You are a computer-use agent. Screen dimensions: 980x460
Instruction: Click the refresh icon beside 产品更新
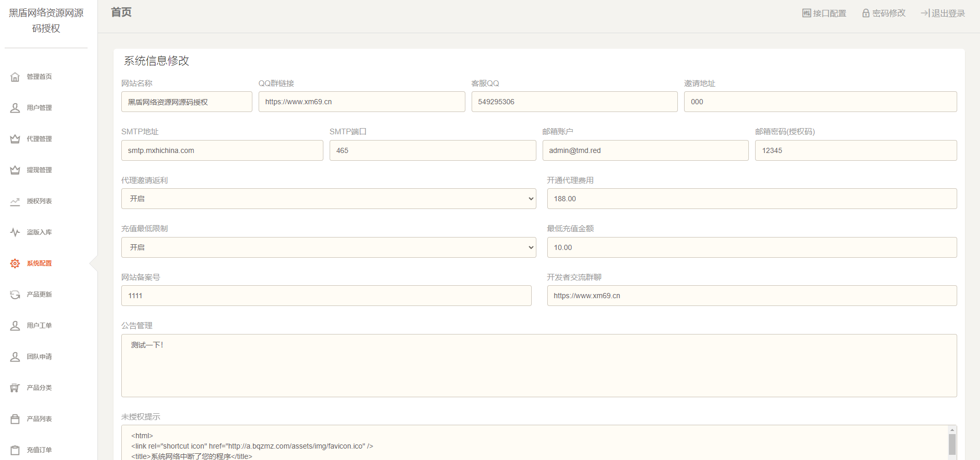(x=15, y=295)
